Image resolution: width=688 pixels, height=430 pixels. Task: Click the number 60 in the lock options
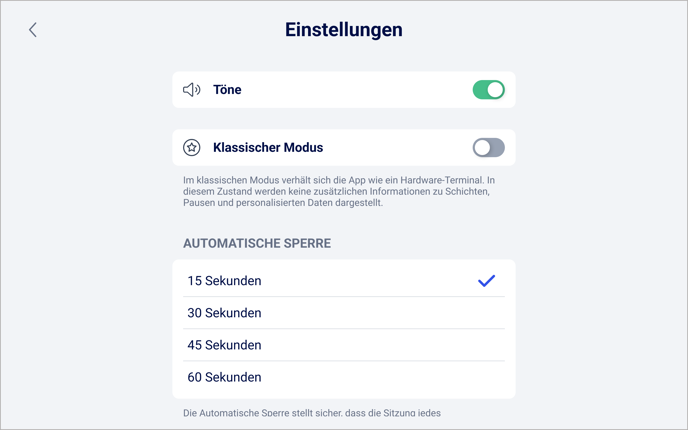[x=196, y=377]
